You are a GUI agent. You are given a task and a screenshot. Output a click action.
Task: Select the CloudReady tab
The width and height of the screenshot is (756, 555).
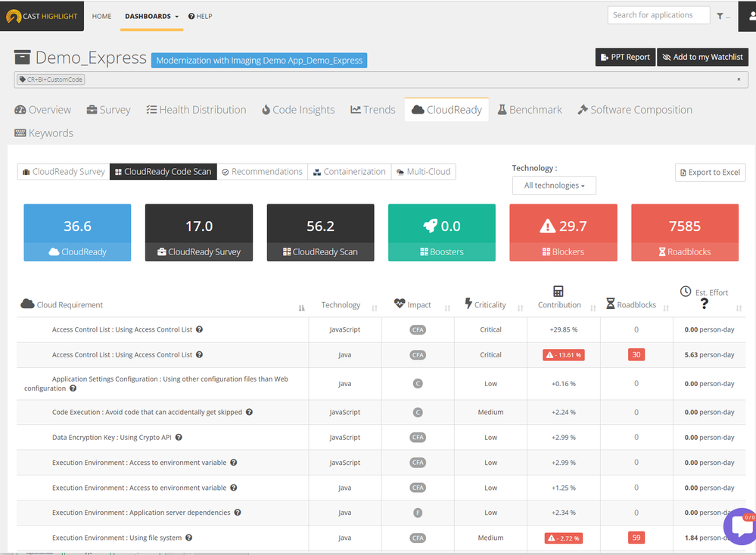pyautogui.click(x=446, y=110)
